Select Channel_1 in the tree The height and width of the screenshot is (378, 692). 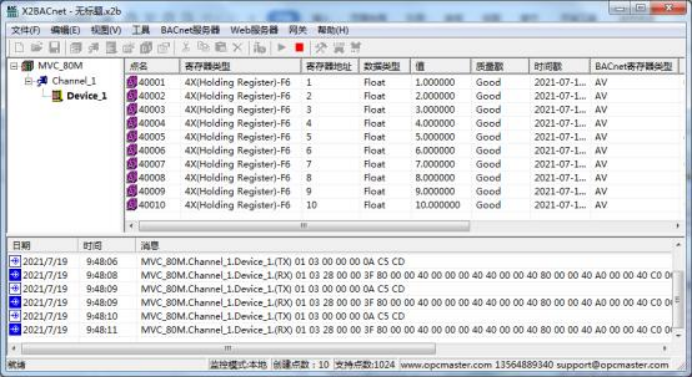point(74,81)
